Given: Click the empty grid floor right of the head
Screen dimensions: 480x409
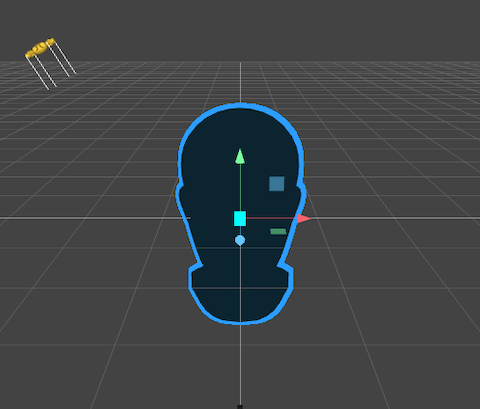Looking at the screenshot, I should pos(383,267).
